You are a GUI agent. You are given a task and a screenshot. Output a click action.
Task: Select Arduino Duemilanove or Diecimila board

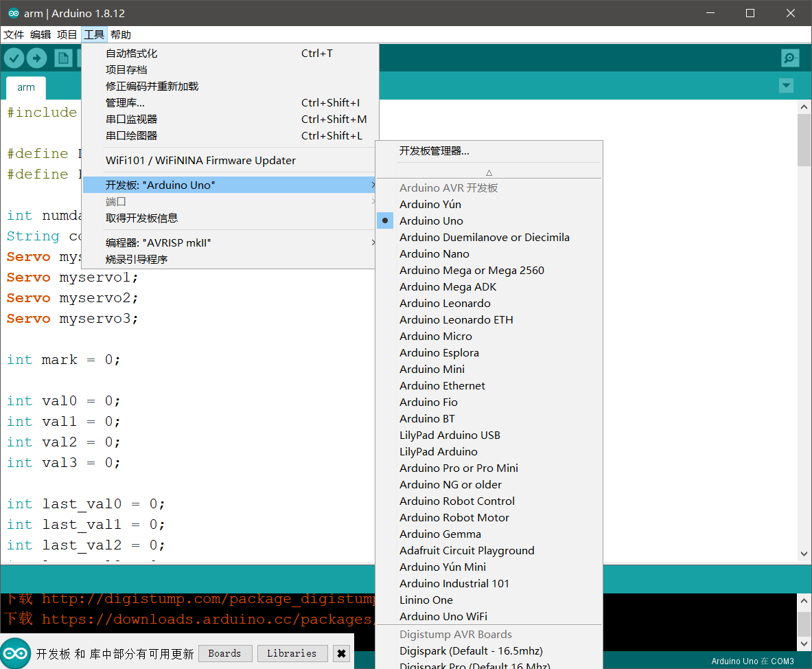click(489, 238)
